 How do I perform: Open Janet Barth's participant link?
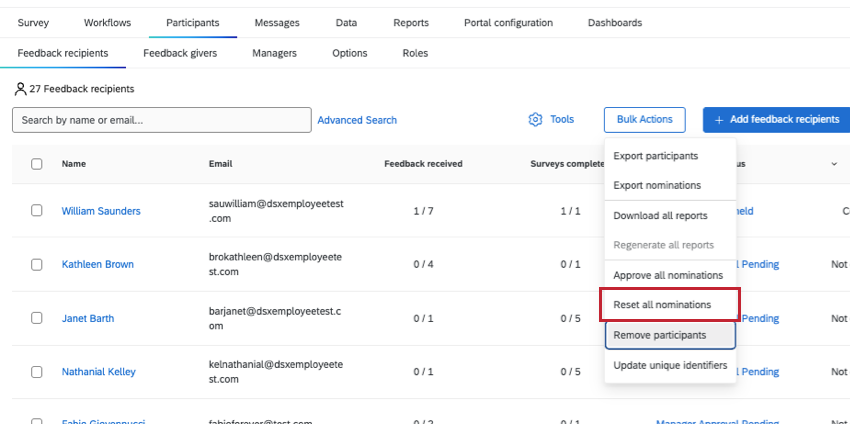coord(88,318)
